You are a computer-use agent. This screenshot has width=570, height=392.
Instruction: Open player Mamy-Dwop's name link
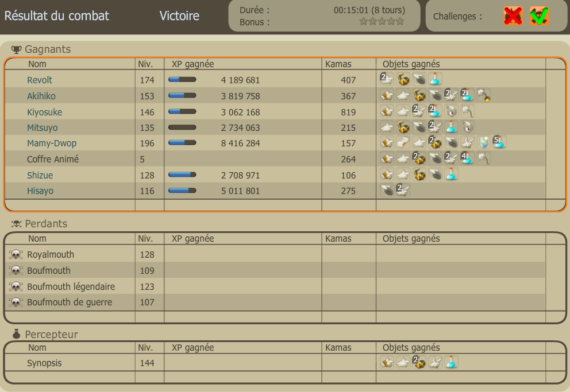click(x=52, y=143)
